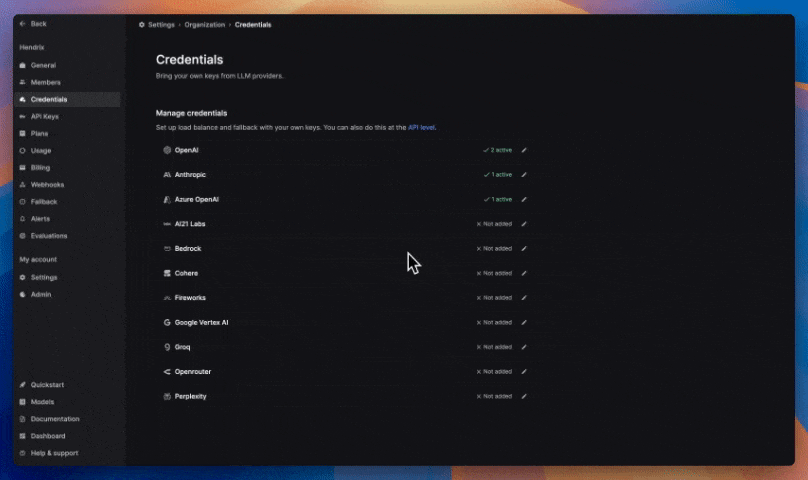This screenshot has width=808, height=480.
Task: Open Documentation in sidebar
Action: (67, 419)
